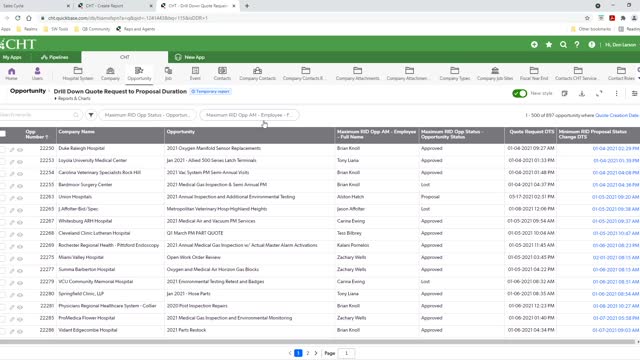Click the New App tab

pos(190,57)
